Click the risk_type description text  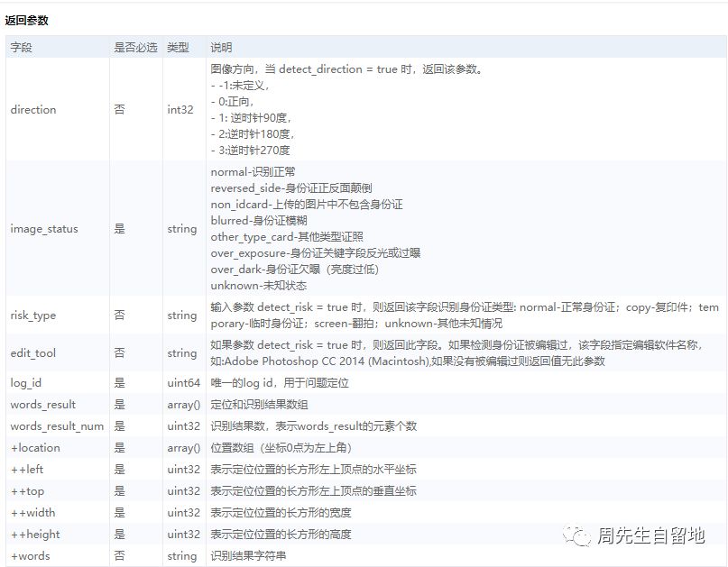[465, 316]
